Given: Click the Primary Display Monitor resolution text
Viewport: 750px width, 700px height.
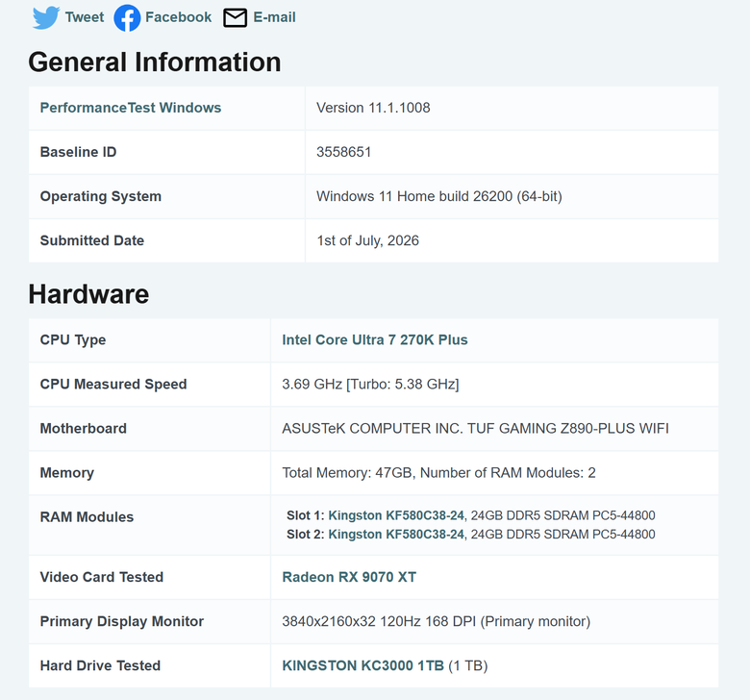Looking at the screenshot, I should 437,621.
